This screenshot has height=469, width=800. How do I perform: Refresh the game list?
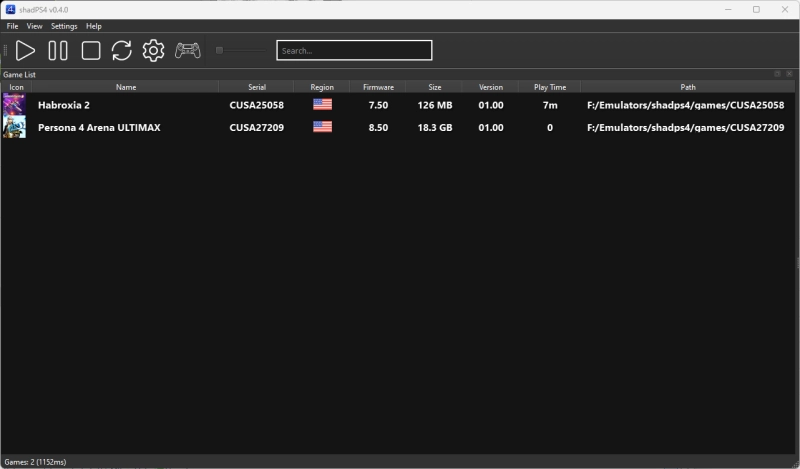click(x=121, y=51)
